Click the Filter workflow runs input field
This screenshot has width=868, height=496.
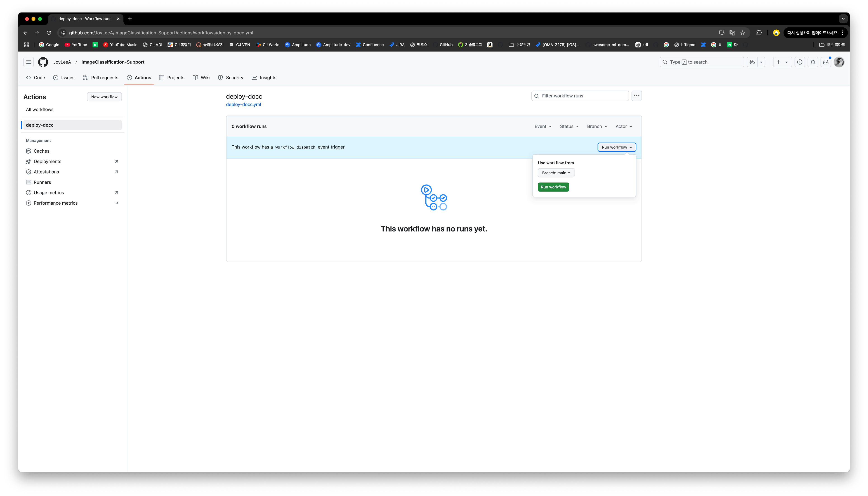[579, 96]
